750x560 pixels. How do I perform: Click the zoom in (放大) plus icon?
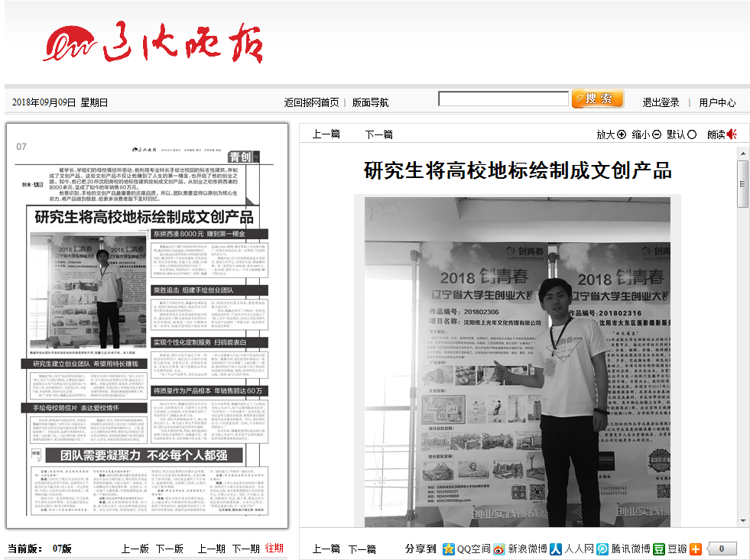621,134
